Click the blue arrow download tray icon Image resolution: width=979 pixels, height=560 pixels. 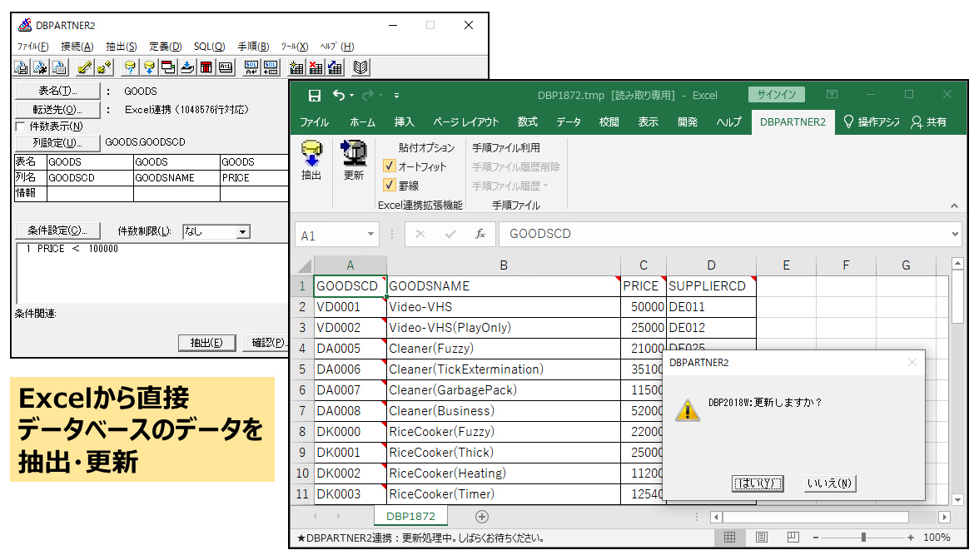[x=187, y=67]
